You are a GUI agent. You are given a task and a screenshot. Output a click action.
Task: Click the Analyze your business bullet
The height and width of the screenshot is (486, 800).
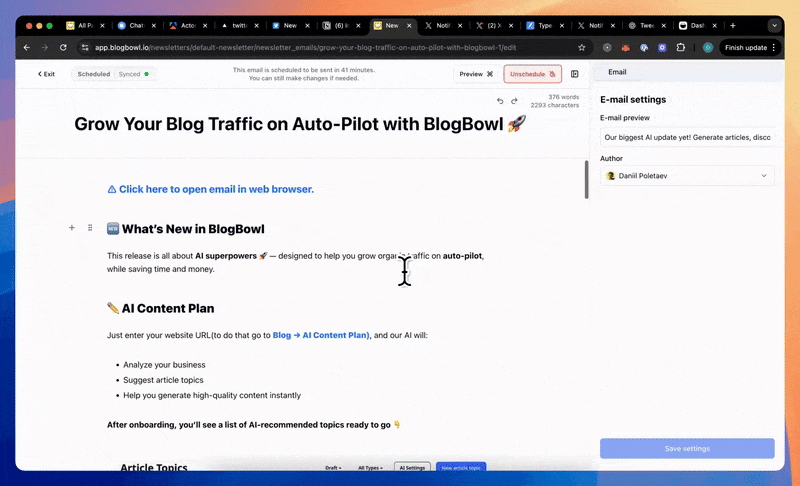(164, 365)
